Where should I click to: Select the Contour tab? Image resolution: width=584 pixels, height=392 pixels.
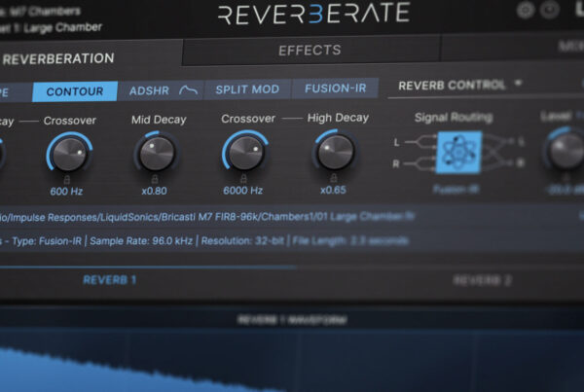75,91
